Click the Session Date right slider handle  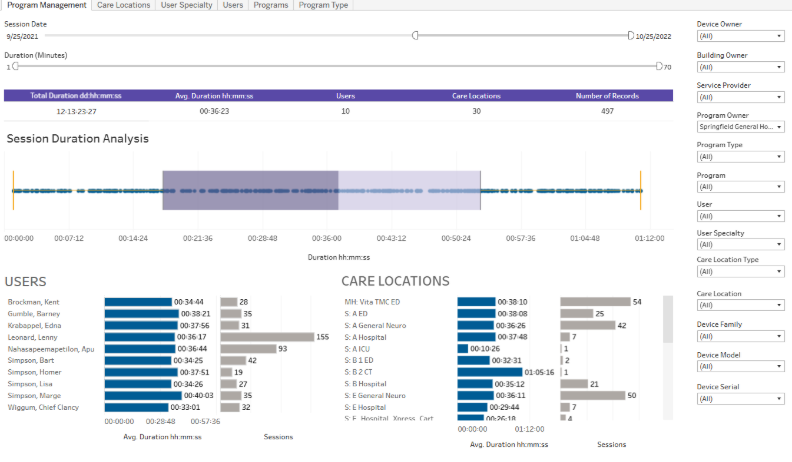(x=631, y=35)
